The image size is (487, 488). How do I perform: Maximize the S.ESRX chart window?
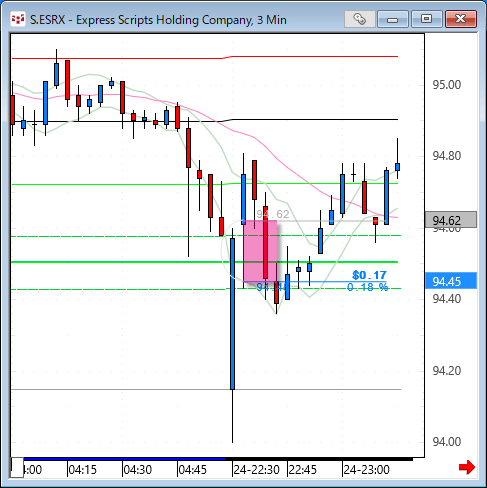tap(426, 19)
